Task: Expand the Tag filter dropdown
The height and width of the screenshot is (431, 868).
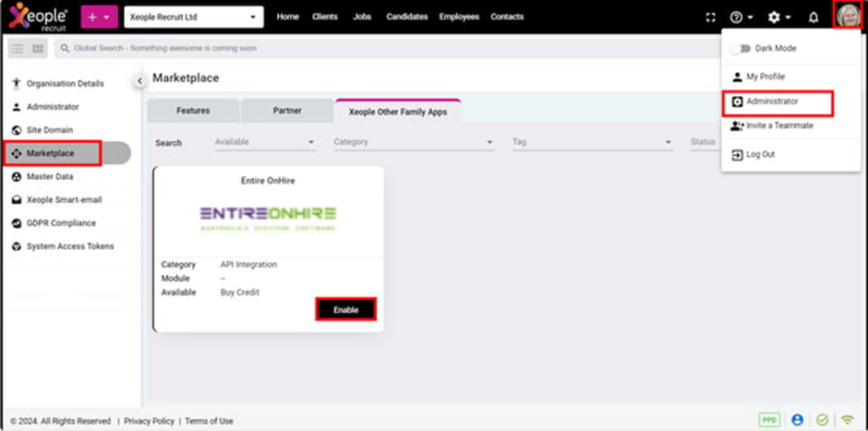Action: tap(592, 142)
